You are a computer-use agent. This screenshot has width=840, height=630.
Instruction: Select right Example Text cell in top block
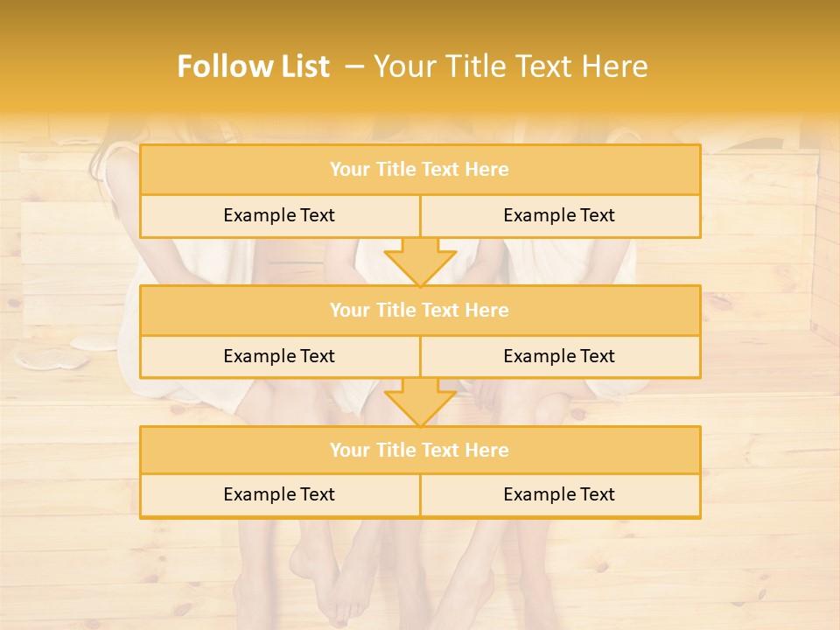(x=560, y=215)
